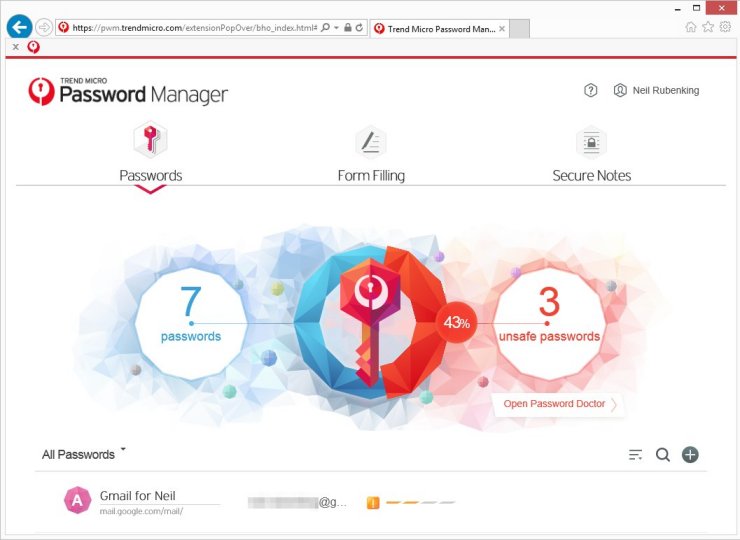The height and width of the screenshot is (540, 740).
Task: Click the 7 passwords circle
Action: pos(191,323)
